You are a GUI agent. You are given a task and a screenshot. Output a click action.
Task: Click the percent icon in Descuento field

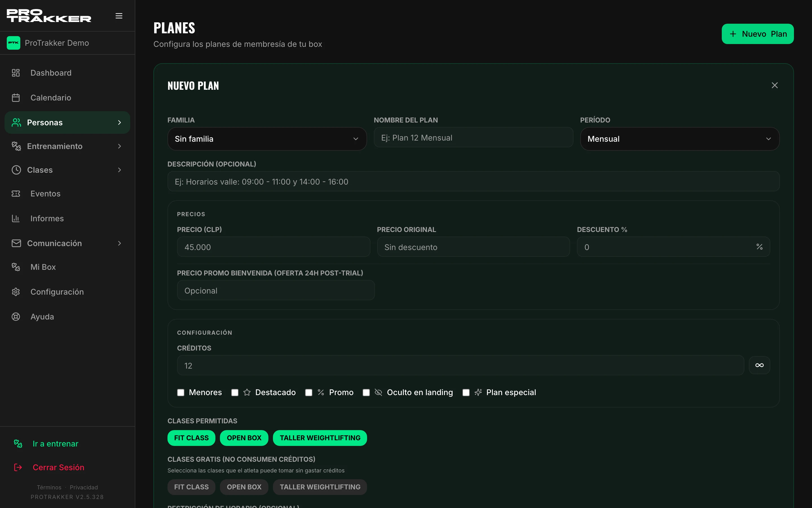(759, 247)
